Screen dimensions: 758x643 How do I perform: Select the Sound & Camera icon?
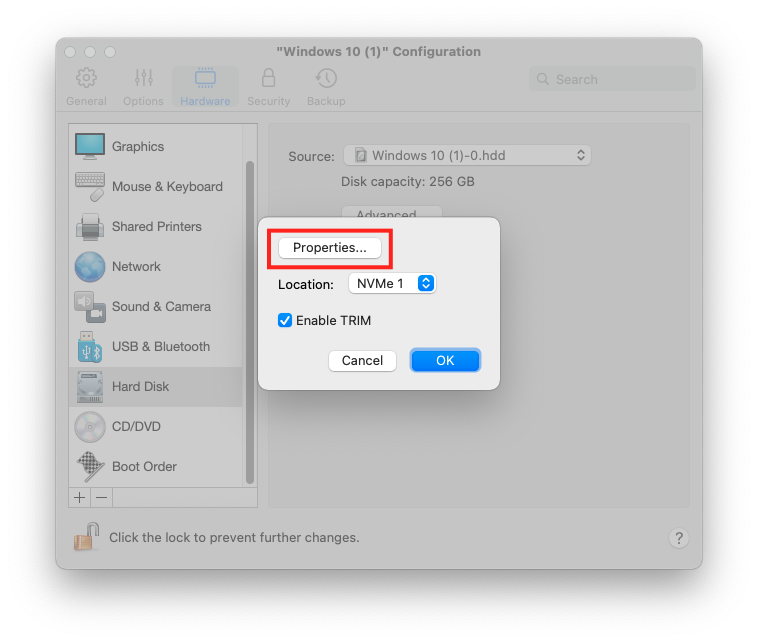tap(90, 306)
